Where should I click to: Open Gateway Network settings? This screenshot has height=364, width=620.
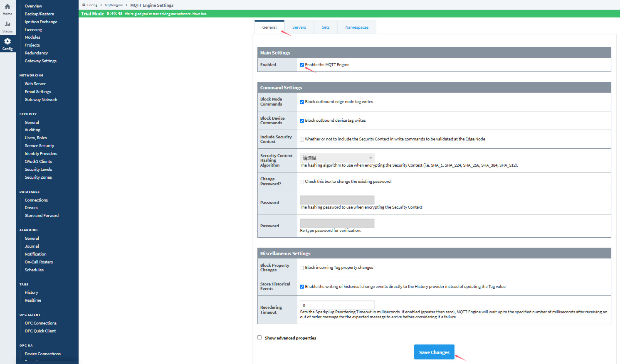41,100
